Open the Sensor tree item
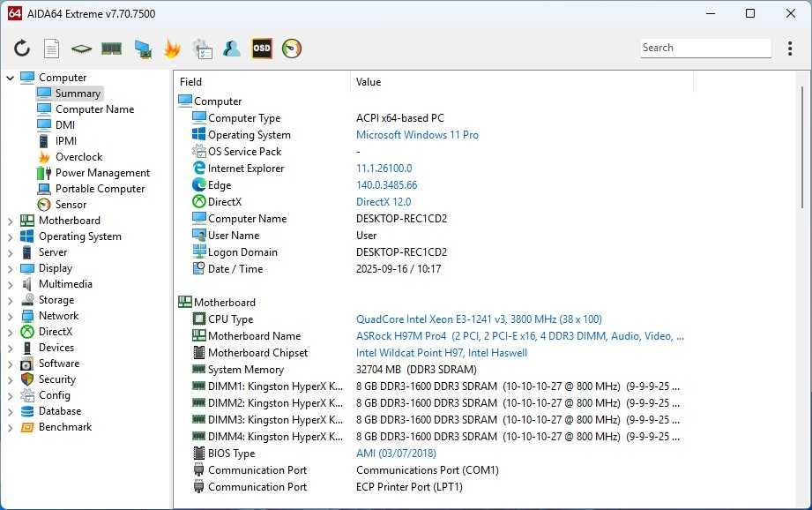The image size is (812, 510). point(71,205)
